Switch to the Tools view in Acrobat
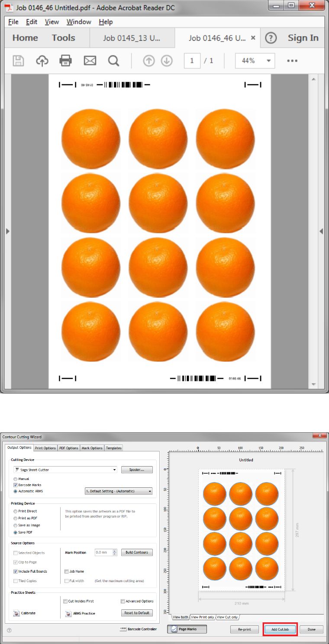This screenshot has height=644, width=329. 63,38
